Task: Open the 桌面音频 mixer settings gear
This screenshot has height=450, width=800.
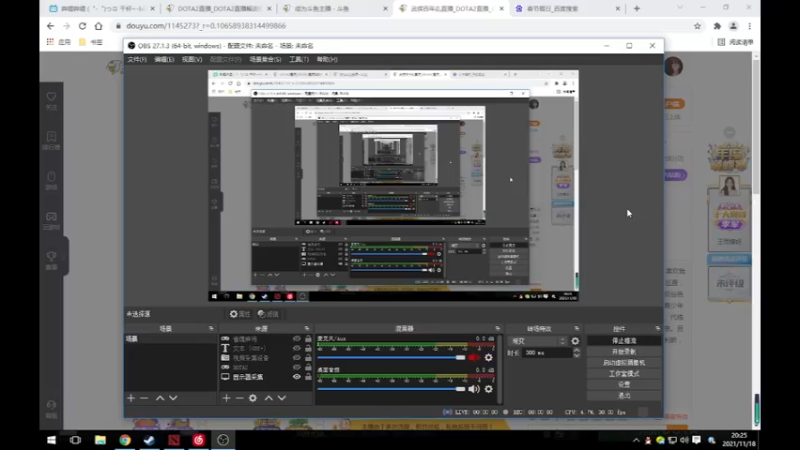Action: 489,389
